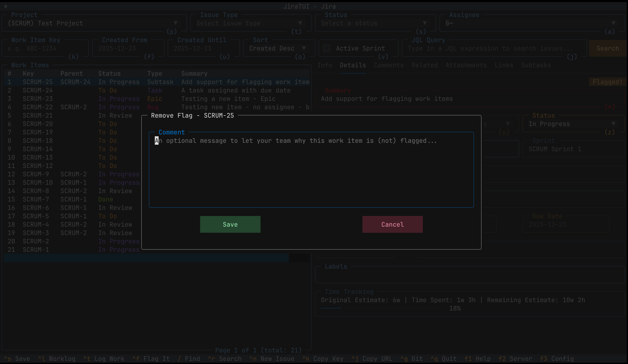Click ^s Save in the footer
Image resolution: width=628 pixels, height=364 pixels.
pos(17,359)
